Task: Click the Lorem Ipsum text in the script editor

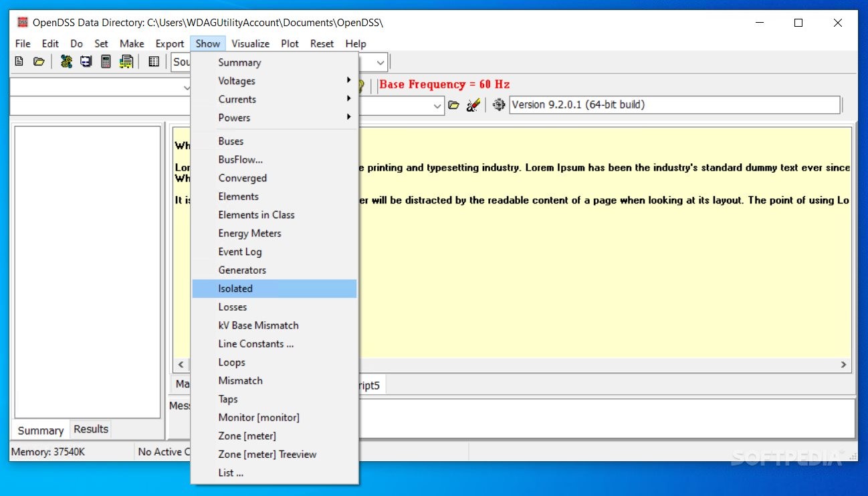Action: click(x=604, y=168)
